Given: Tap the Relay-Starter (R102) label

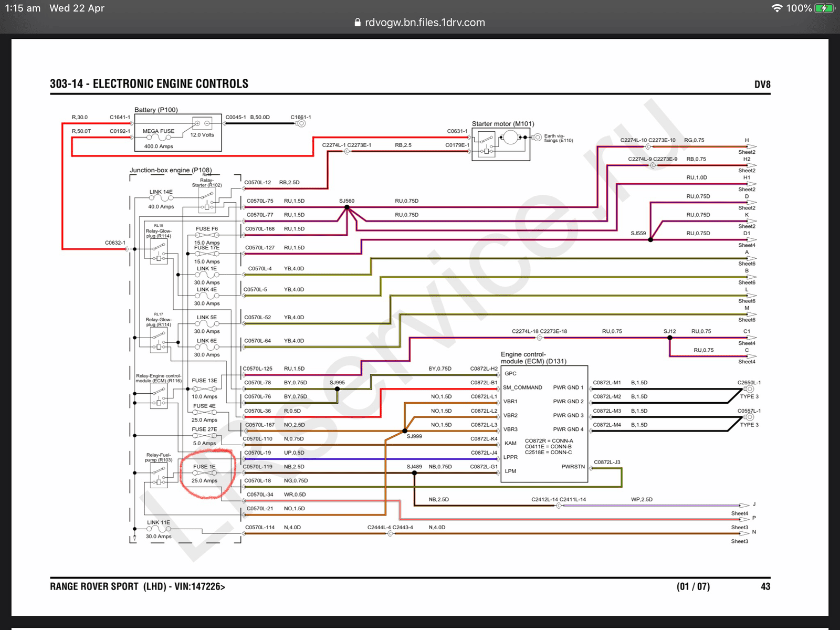Looking at the screenshot, I should coord(207,182).
